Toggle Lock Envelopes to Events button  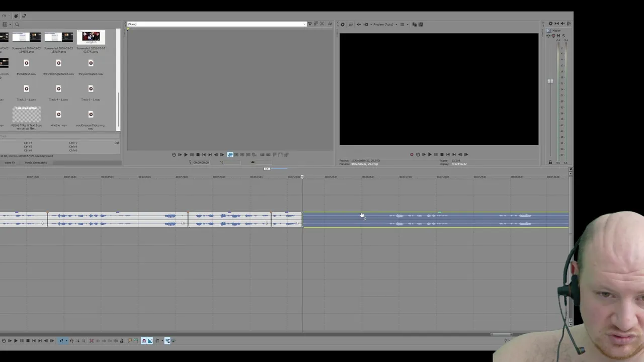point(168,340)
